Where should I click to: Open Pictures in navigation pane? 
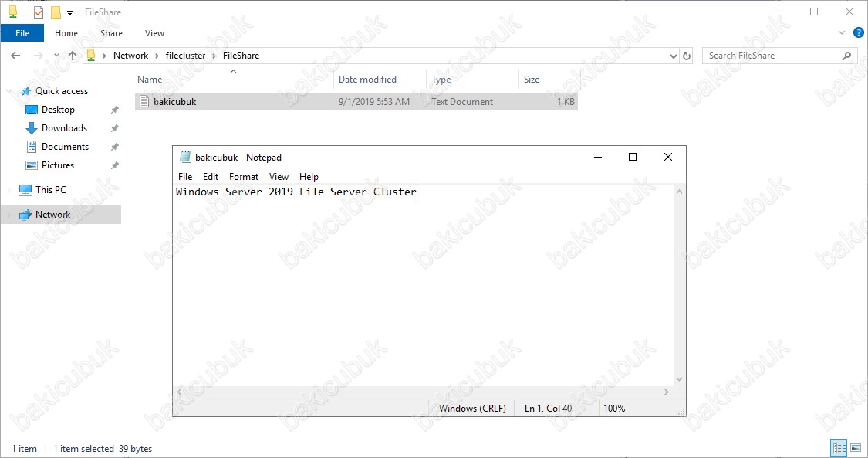click(58, 165)
